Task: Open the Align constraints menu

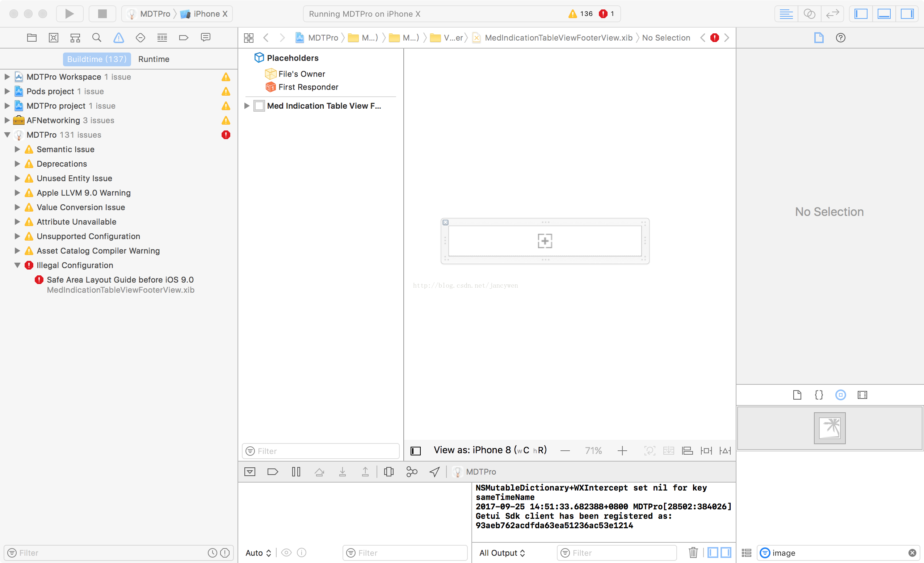Action: pos(687,450)
